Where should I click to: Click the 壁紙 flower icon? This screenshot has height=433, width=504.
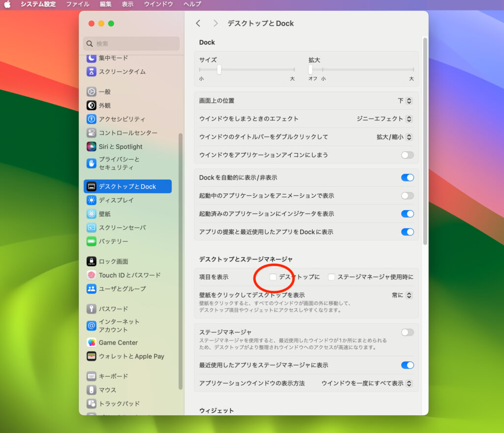click(91, 214)
